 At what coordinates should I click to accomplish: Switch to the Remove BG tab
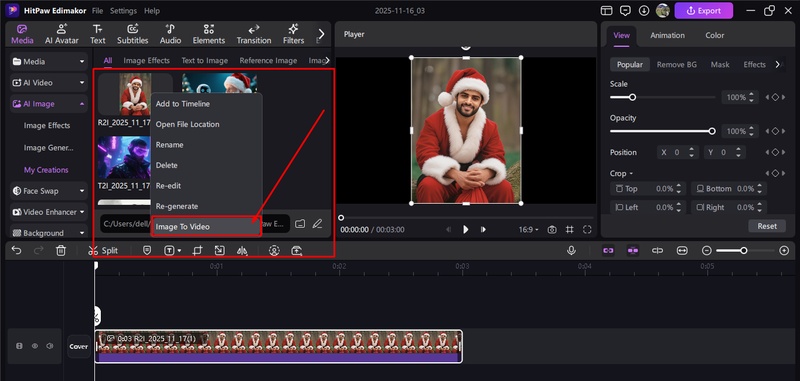click(677, 64)
